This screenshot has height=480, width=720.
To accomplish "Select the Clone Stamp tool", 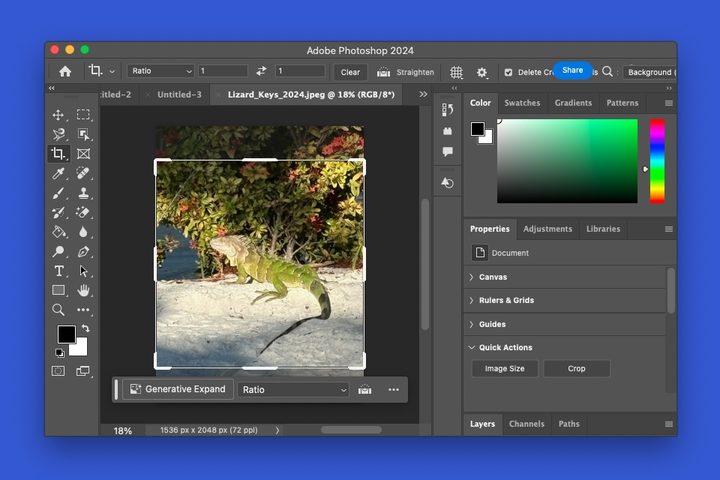I will tap(83, 193).
